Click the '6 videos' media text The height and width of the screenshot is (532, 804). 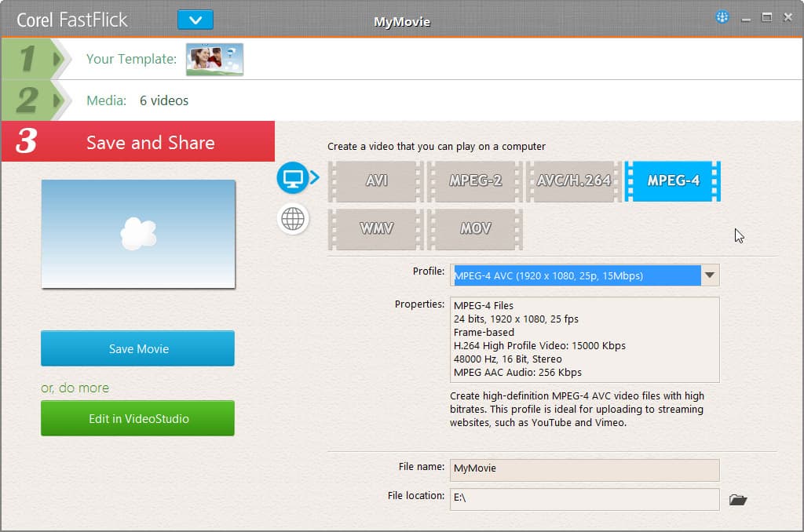point(164,100)
